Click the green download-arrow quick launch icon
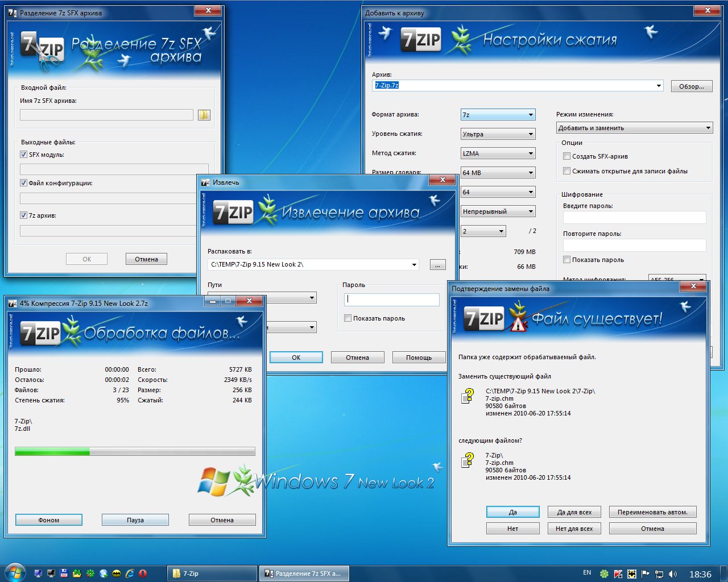 pyautogui.click(x=77, y=573)
